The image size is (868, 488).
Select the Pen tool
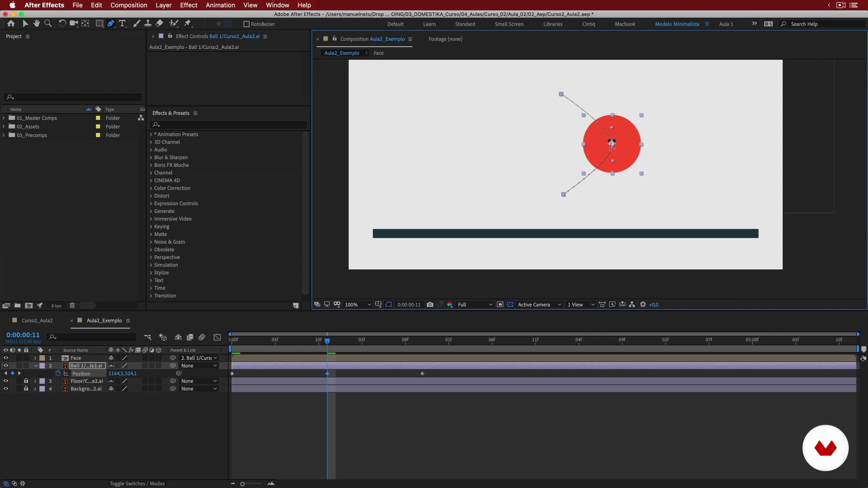click(x=111, y=23)
